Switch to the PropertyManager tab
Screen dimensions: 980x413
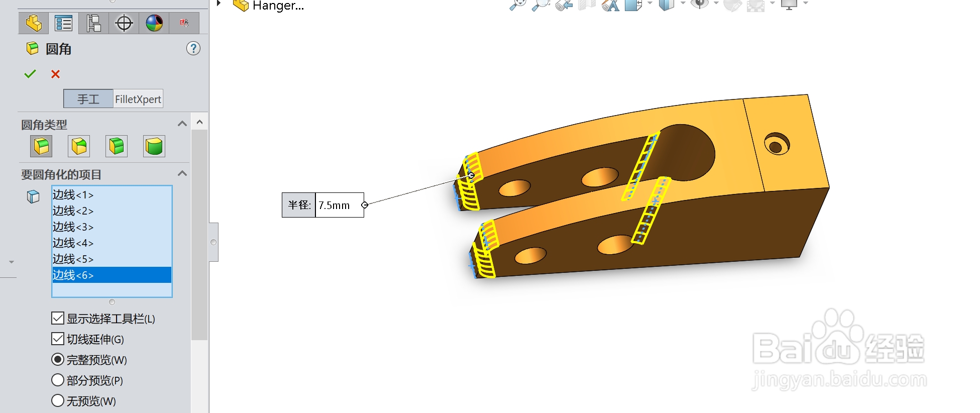64,23
